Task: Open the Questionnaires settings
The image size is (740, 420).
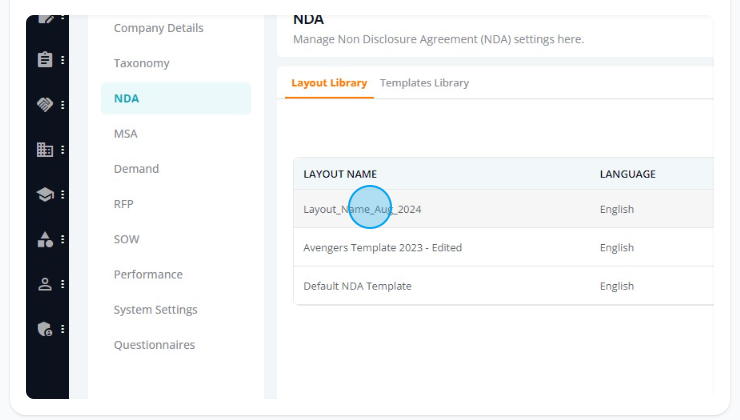Action: [x=154, y=345]
